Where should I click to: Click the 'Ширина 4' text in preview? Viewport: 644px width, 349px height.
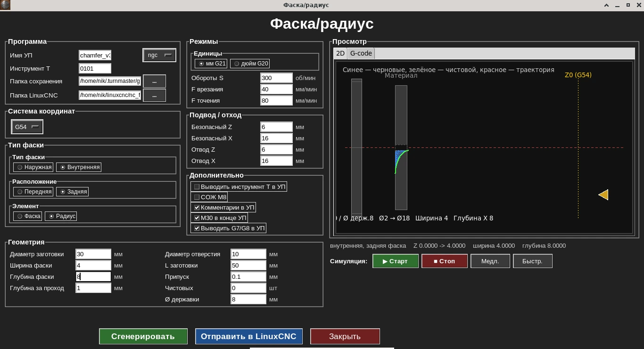(431, 218)
